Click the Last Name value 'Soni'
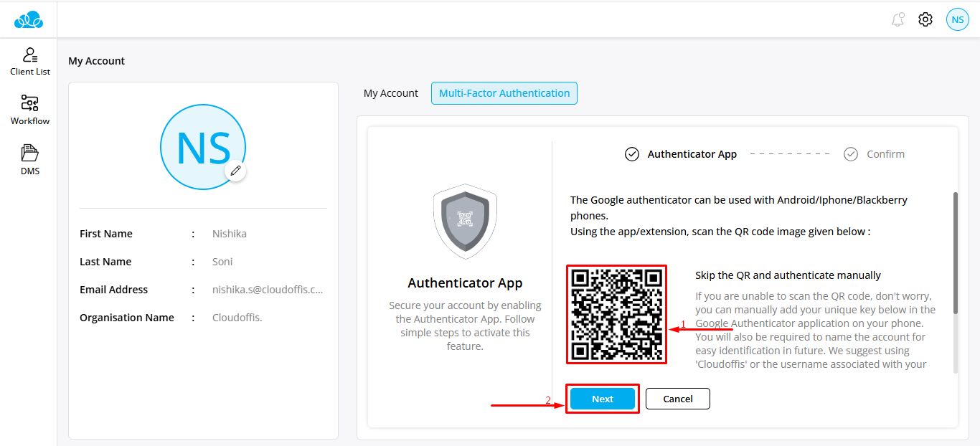980x446 pixels. pyautogui.click(x=222, y=262)
